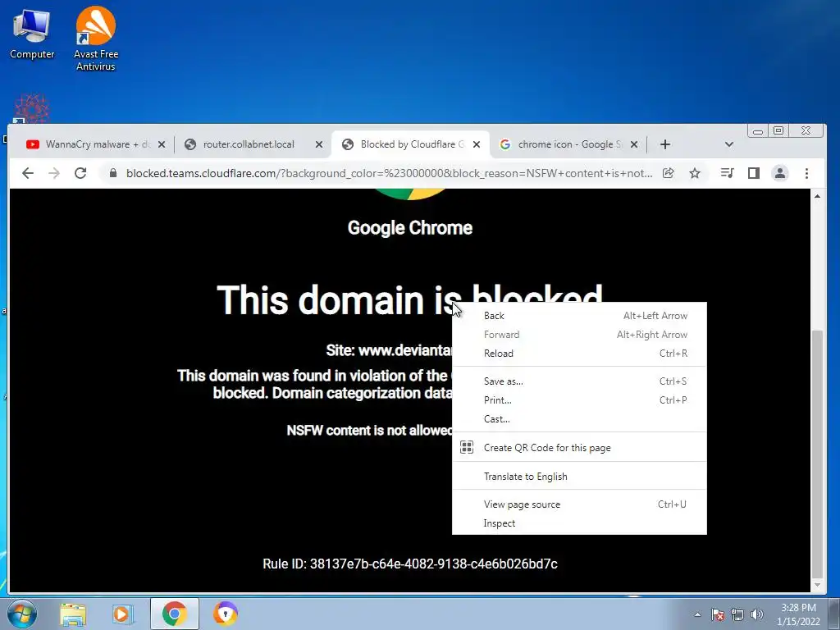Viewport: 840px width, 630px height.
Task: Select Inspect from context menu
Action: pos(579,523)
